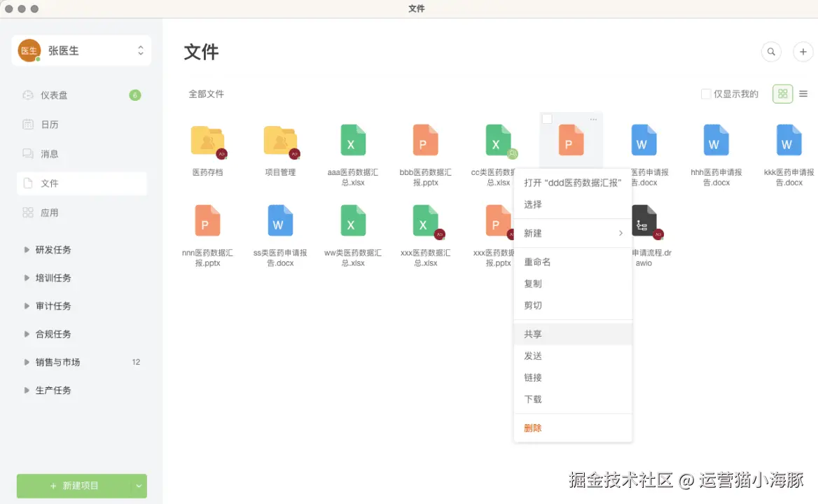This screenshot has width=818, height=504.
Task: Switch to grid view
Action: [782, 93]
